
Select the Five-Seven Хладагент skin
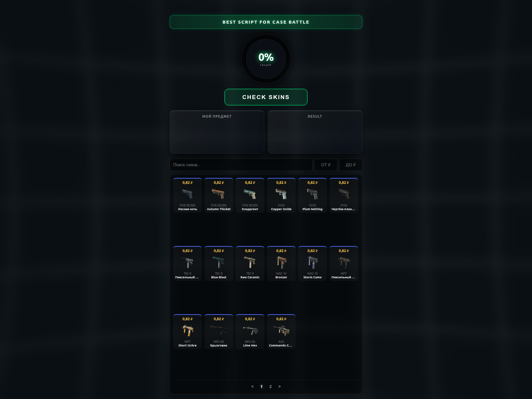point(250,195)
